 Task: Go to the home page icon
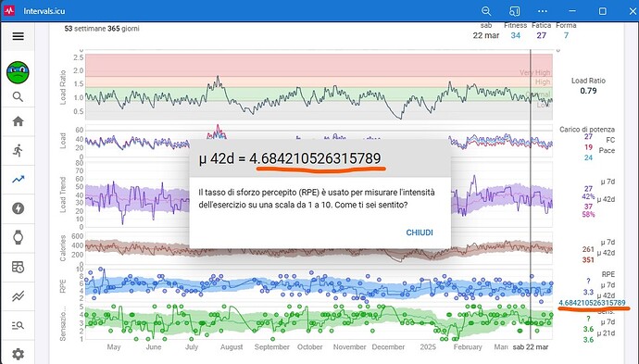18,121
